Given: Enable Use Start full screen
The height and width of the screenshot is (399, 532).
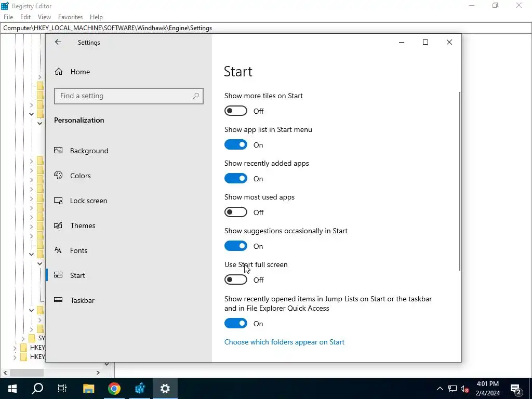Looking at the screenshot, I should coord(236,280).
